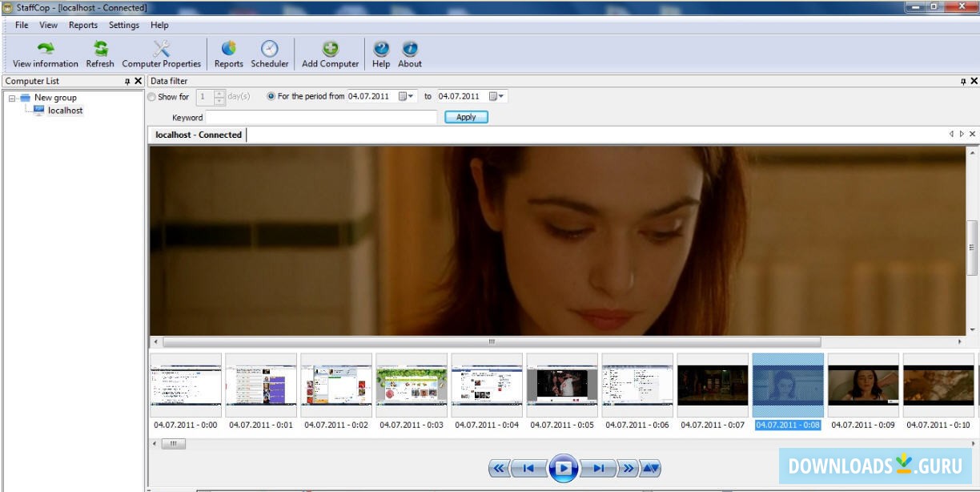This screenshot has width=980, height=492.
Task: Click the large screenshot preview image
Action: pyautogui.click(x=558, y=240)
